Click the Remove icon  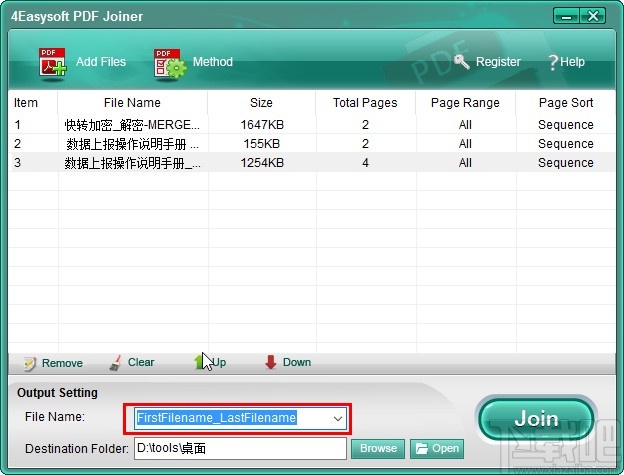point(29,363)
